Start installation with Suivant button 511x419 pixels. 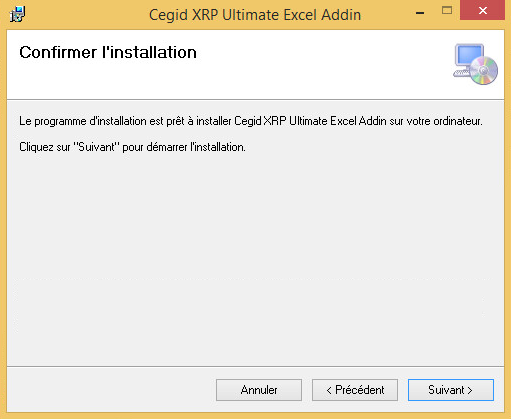tap(451, 390)
